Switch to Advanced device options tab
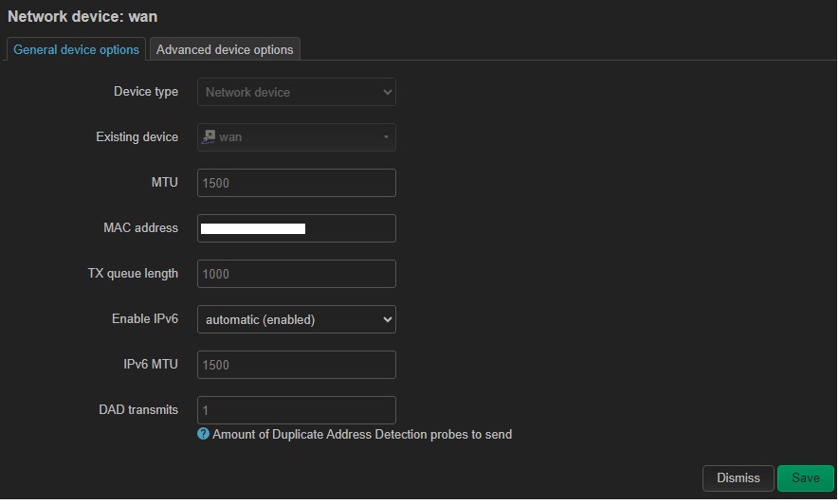 tap(225, 49)
